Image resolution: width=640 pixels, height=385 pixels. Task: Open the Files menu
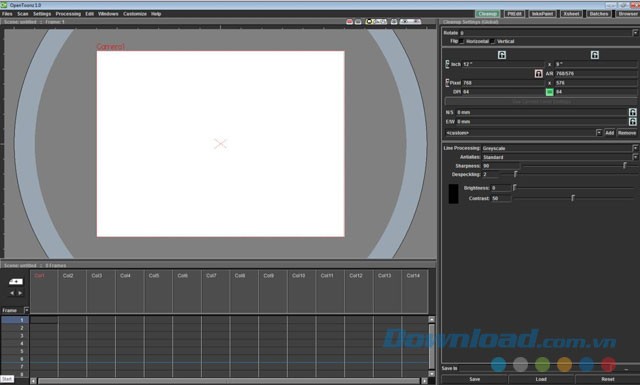[x=7, y=14]
